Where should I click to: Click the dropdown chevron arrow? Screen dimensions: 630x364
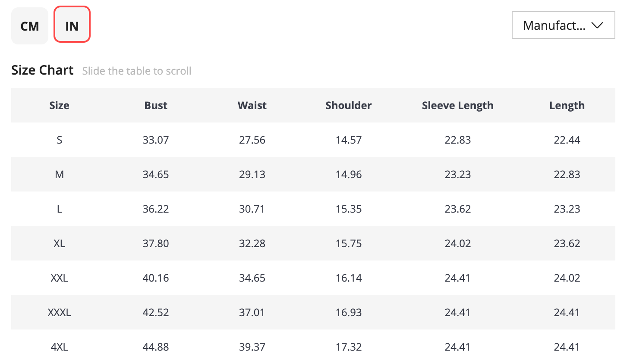tap(597, 25)
